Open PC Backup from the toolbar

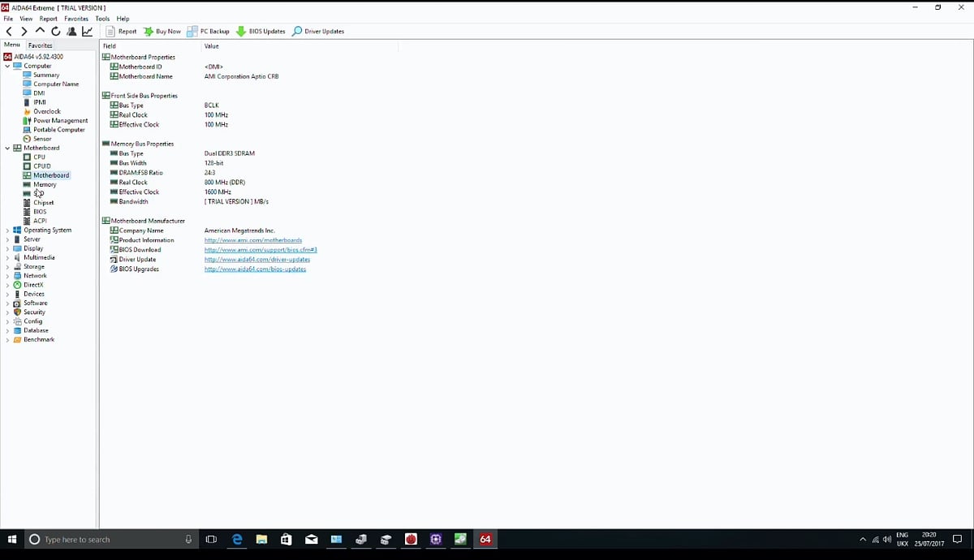click(209, 32)
